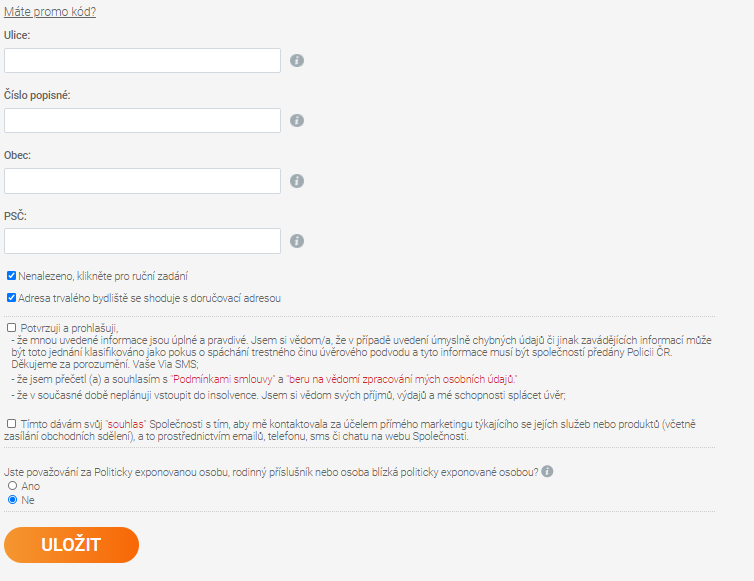
Task: Click the info icon beside Číslo popisné
Action: (x=297, y=120)
